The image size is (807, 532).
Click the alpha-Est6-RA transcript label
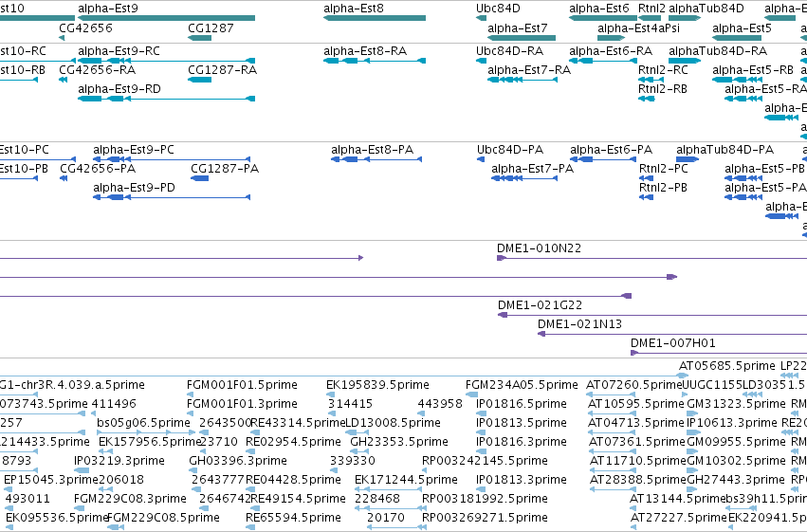click(x=611, y=51)
